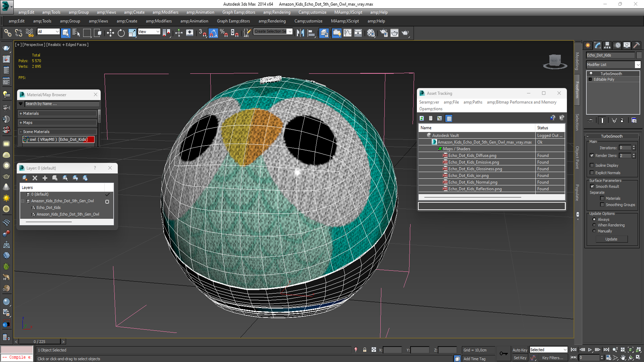Open the Motion command panel tab
This screenshot has height=362, width=644.
pos(618,45)
